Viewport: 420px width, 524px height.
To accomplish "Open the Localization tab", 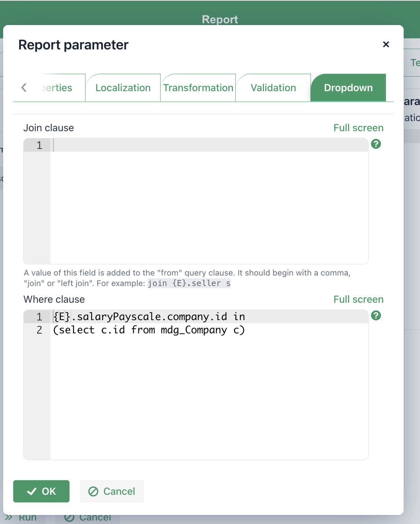I will click(x=123, y=88).
